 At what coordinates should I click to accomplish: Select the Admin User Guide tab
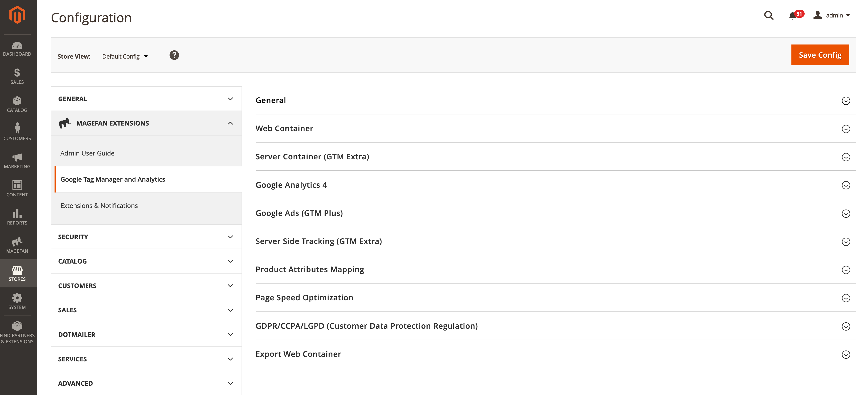point(87,153)
